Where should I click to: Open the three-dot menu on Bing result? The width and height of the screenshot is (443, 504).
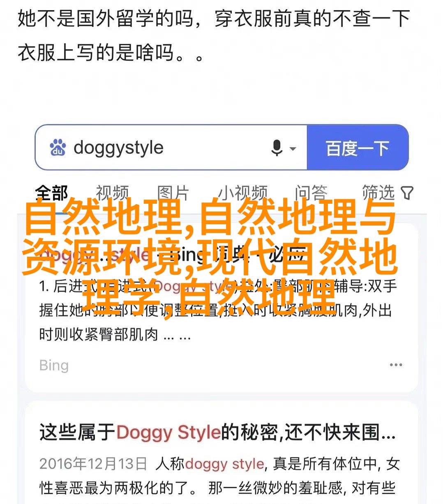point(396,365)
